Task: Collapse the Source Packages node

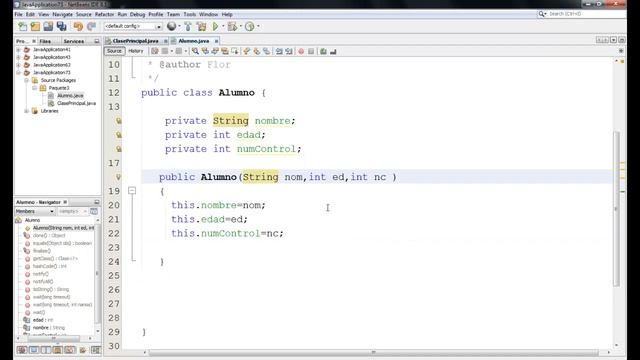Action: (27, 80)
